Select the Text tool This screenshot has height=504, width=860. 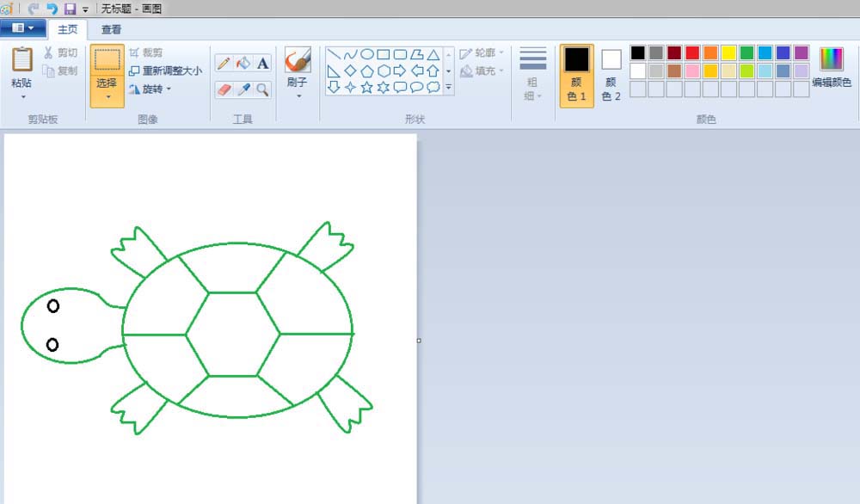tap(262, 63)
